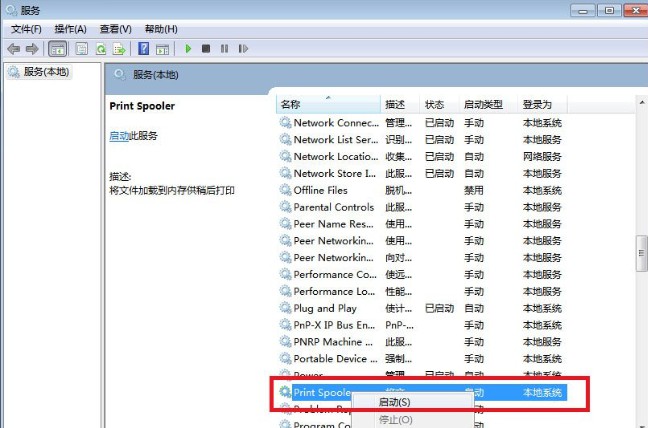648x428 pixels.
Task: Sort by the 启动类型 column header
Action: pyautogui.click(x=482, y=104)
